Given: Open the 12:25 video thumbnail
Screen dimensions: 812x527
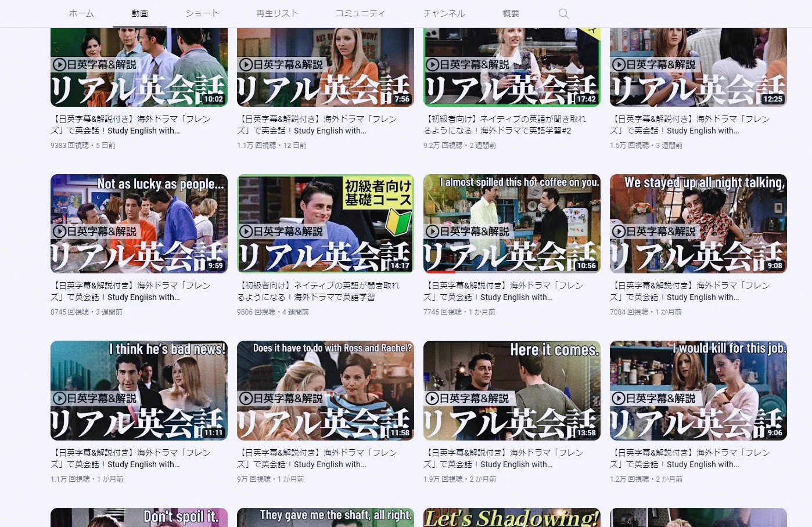Looking at the screenshot, I should coord(698,67).
